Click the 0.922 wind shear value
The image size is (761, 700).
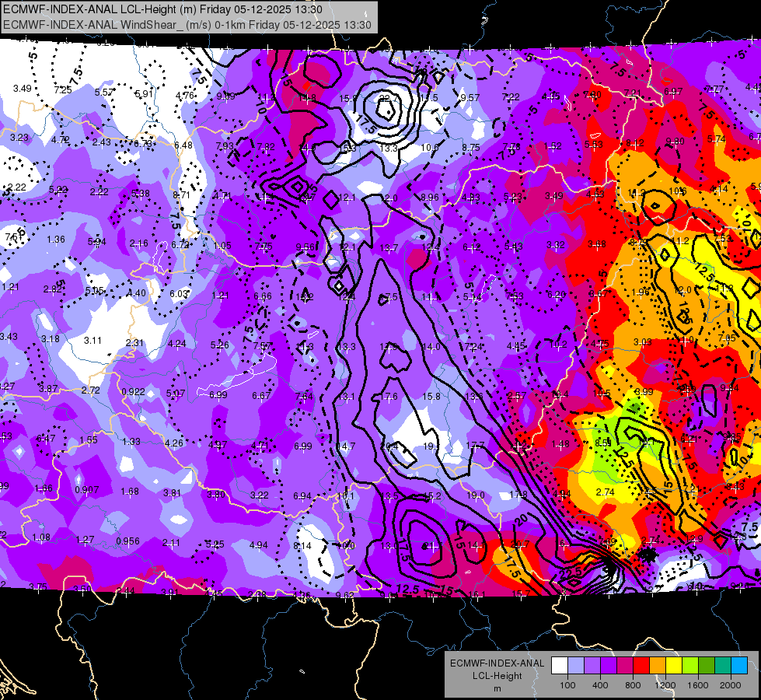(133, 391)
